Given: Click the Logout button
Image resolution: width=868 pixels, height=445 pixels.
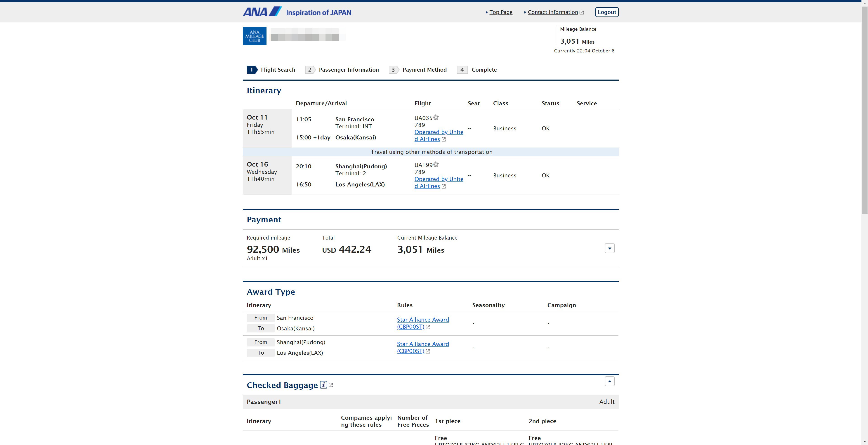Looking at the screenshot, I should [607, 12].
